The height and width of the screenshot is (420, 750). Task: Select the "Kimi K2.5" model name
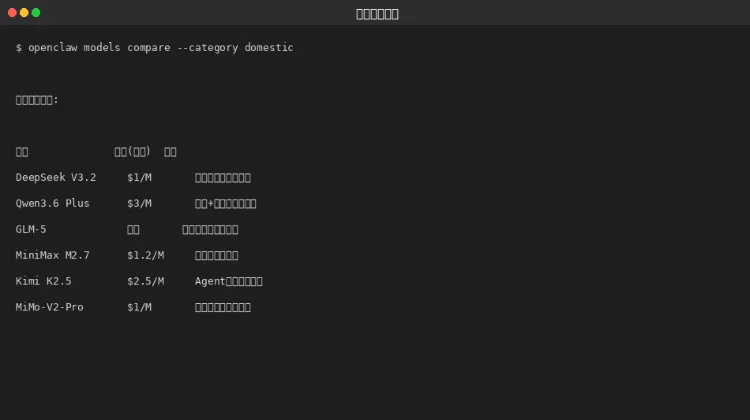(43, 281)
